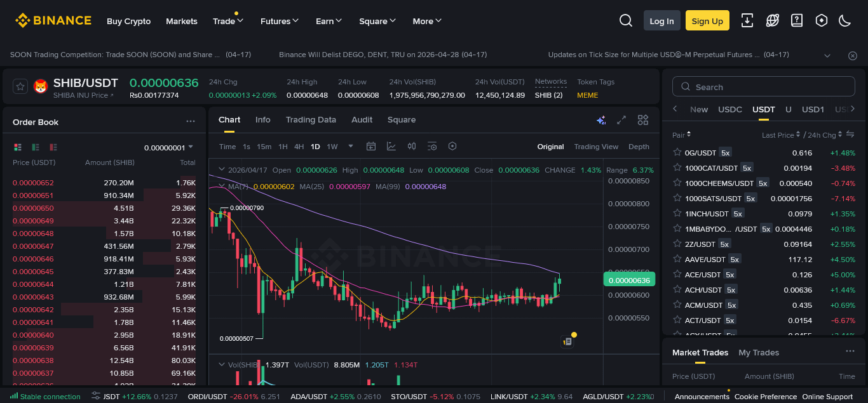Select the 15m chart interval
The image size is (868, 403).
click(x=264, y=147)
